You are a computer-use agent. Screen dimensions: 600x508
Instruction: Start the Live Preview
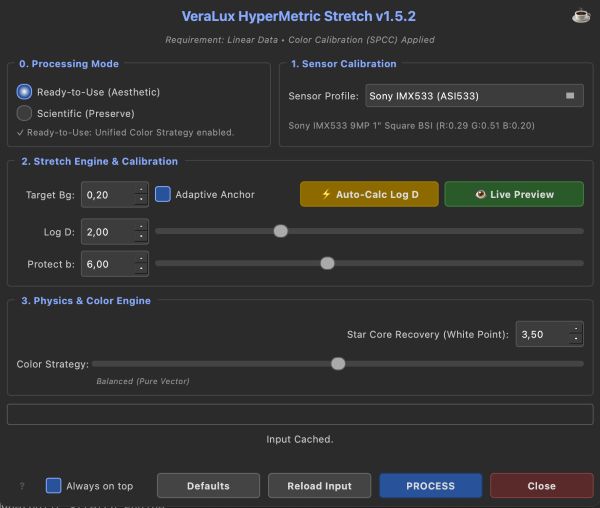pyautogui.click(x=514, y=194)
